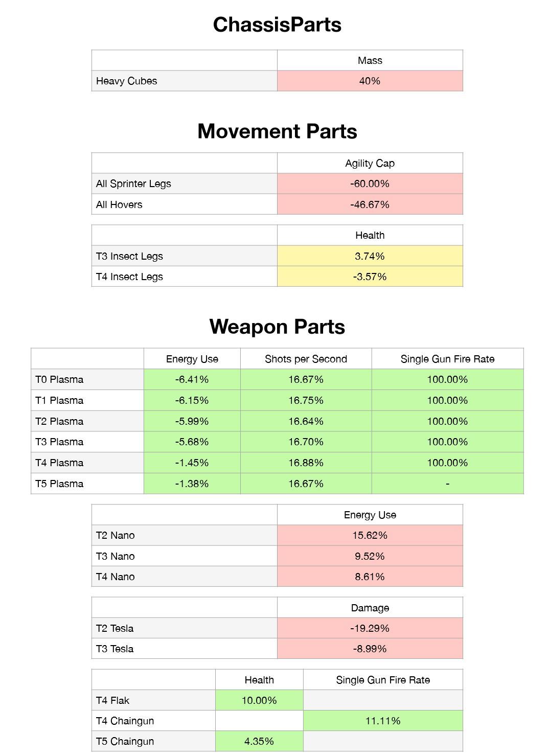Click the Damage column header
The height and width of the screenshot is (756, 548).
[x=370, y=608]
